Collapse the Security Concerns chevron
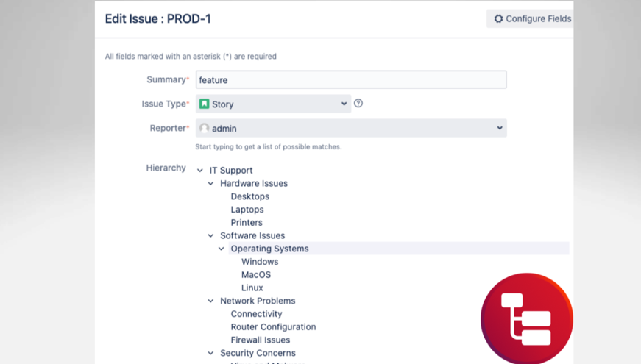The width and height of the screenshot is (641, 364). pyautogui.click(x=210, y=354)
